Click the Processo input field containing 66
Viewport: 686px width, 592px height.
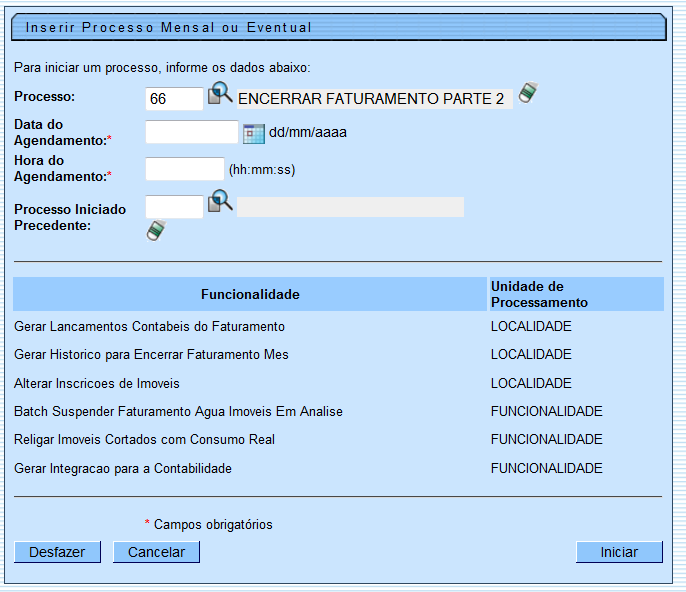click(174, 98)
